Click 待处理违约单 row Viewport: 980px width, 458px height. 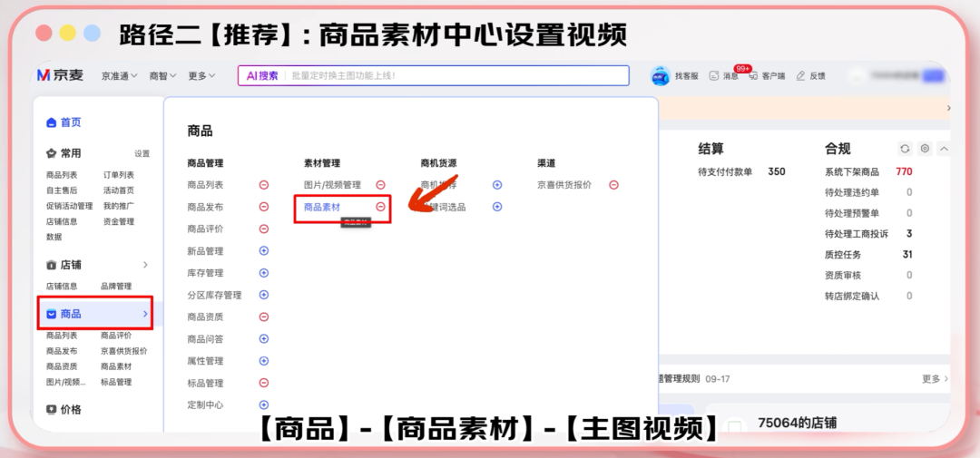click(868, 192)
